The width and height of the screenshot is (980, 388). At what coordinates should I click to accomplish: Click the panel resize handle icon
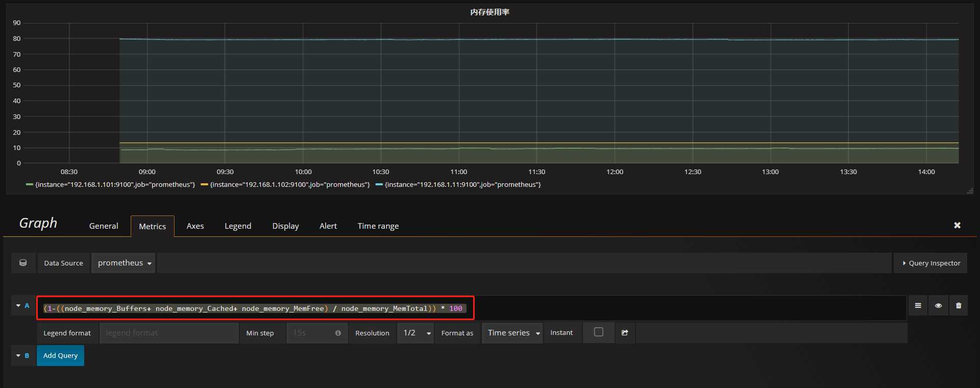[x=970, y=191]
